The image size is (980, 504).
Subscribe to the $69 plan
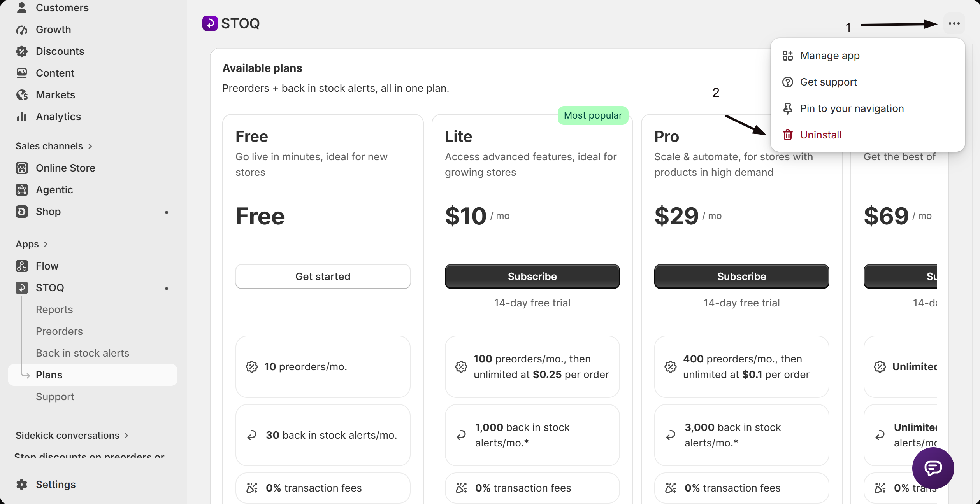tap(900, 276)
